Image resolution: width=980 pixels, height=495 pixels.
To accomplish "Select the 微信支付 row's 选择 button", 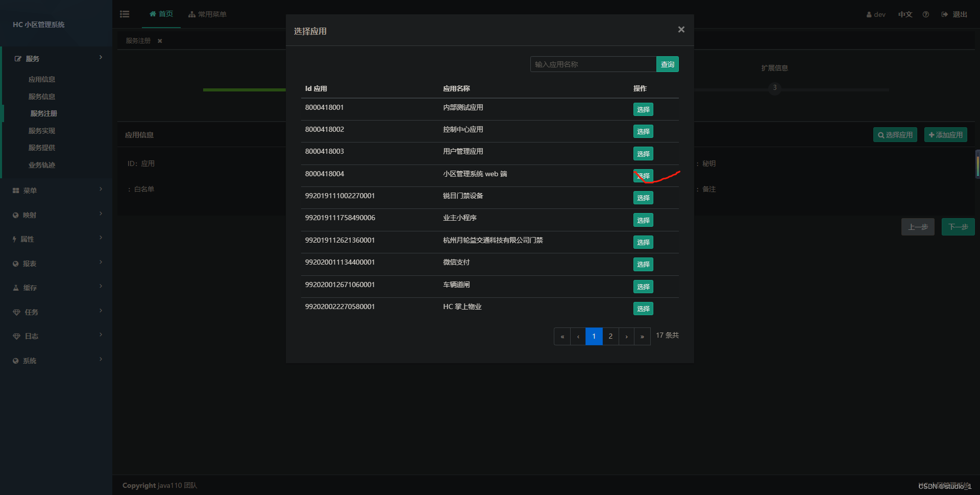I will coord(643,264).
